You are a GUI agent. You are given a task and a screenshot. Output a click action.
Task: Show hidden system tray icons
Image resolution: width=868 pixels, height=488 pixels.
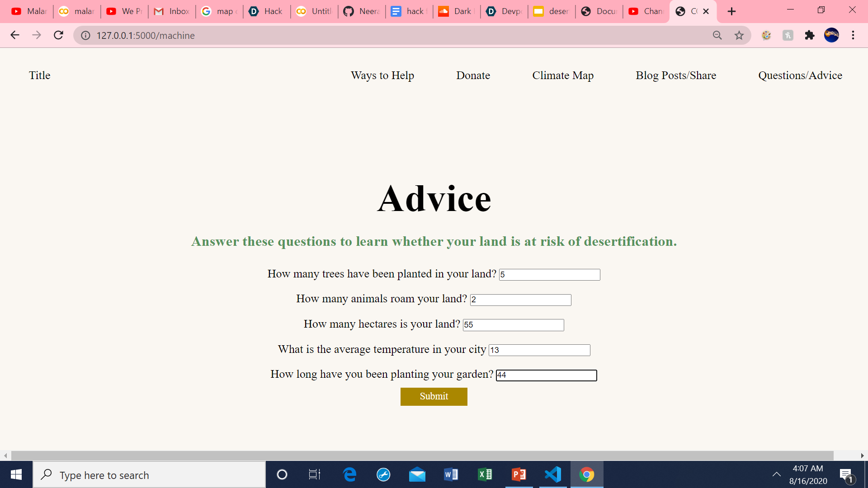point(776,474)
